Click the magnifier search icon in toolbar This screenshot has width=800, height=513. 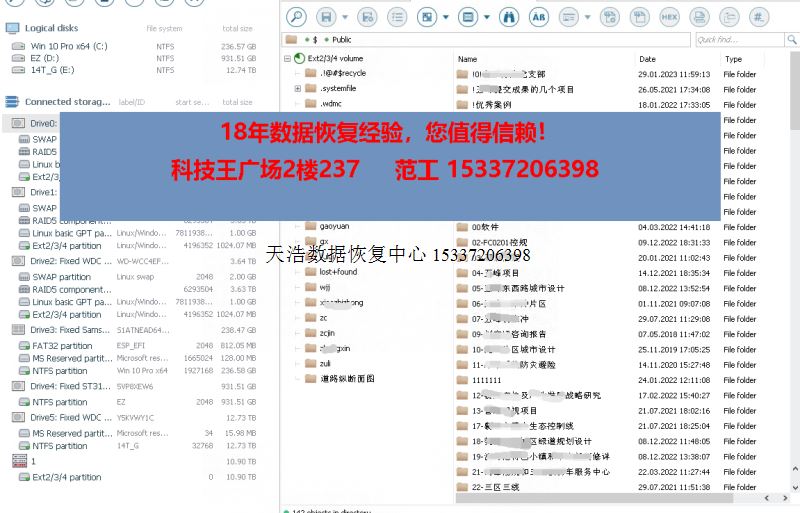(x=296, y=16)
